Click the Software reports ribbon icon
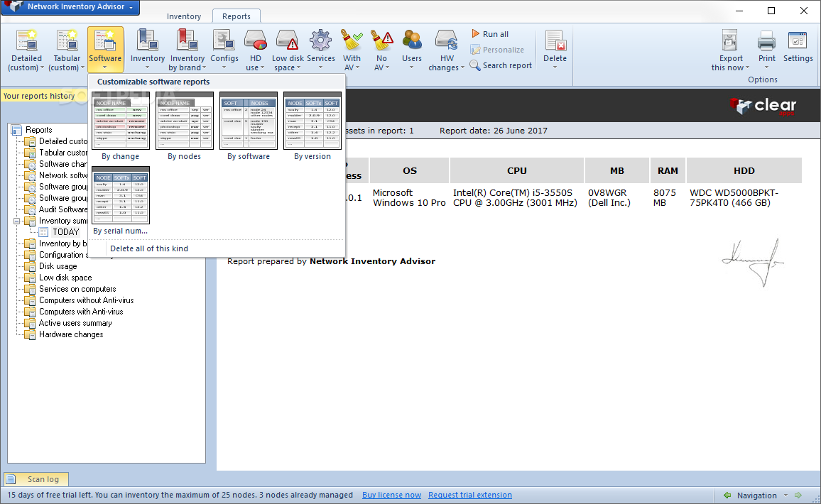The image size is (821, 504). pos(105,40)
